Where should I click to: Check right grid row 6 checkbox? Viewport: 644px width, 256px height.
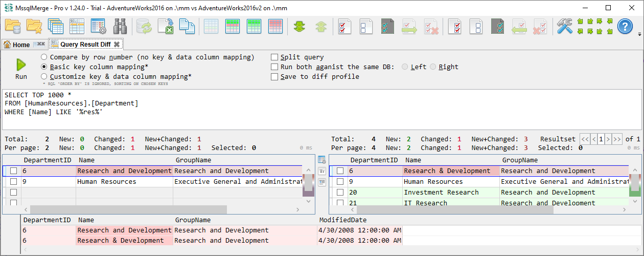(x=340, y=171)
